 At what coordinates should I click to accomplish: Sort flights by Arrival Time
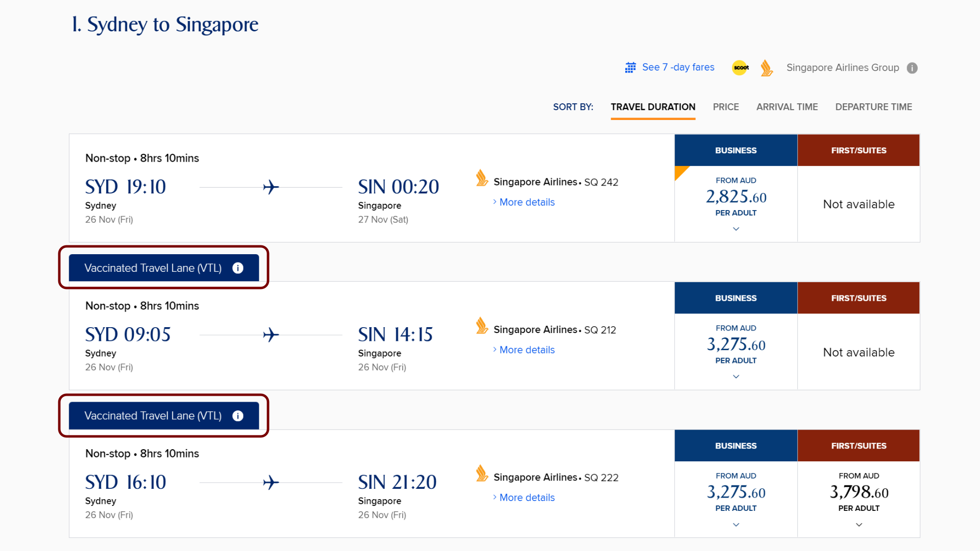tap(787, 107)
